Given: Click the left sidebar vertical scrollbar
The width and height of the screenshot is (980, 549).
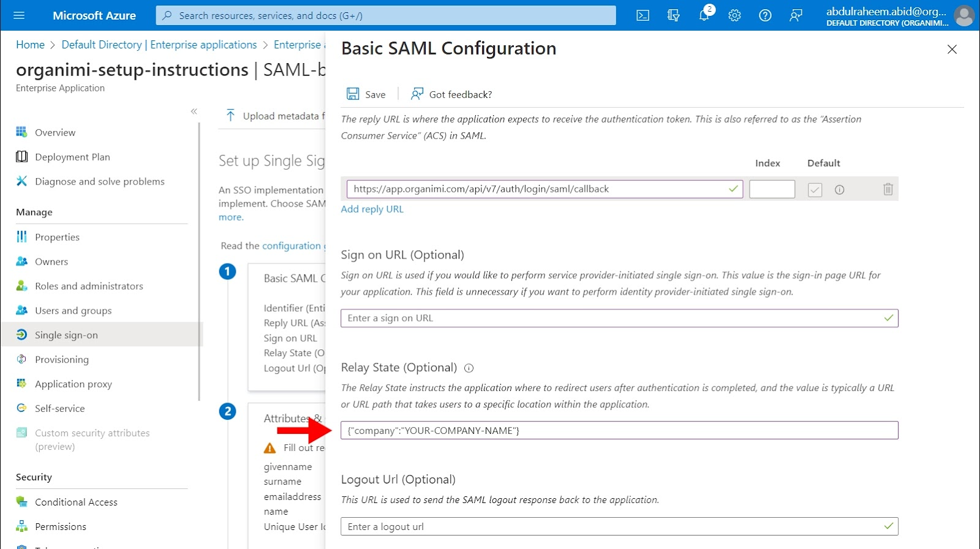Looking at the screenshot, I should pyautogui.click(x=199, y=262).
